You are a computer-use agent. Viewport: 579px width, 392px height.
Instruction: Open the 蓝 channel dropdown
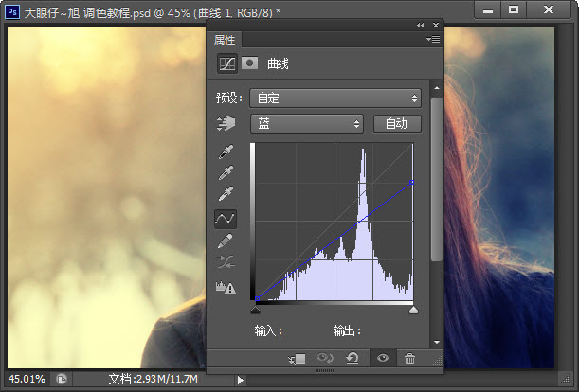point(307,124)
